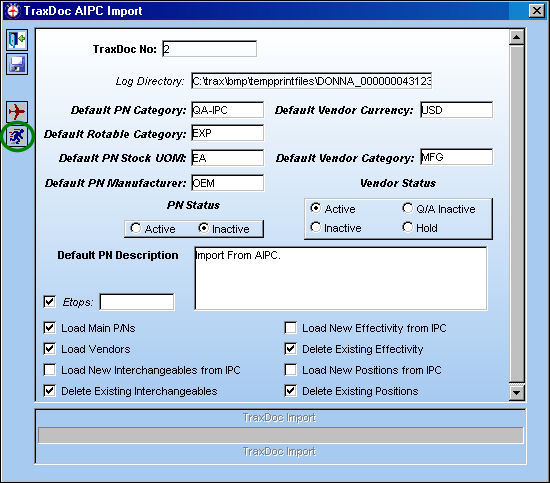This screenshot has height=483, width=550.
Task: Close the TraxDoc AIPC Import window
Action: (x=536, y=11)
